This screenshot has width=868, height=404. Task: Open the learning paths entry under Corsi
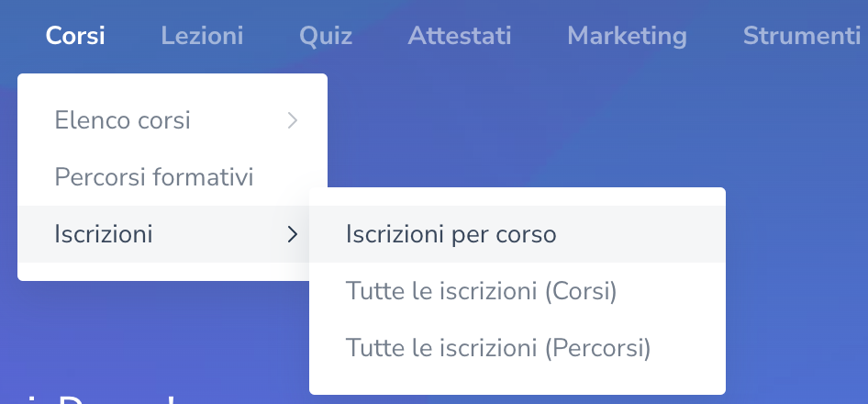(154, 177)
